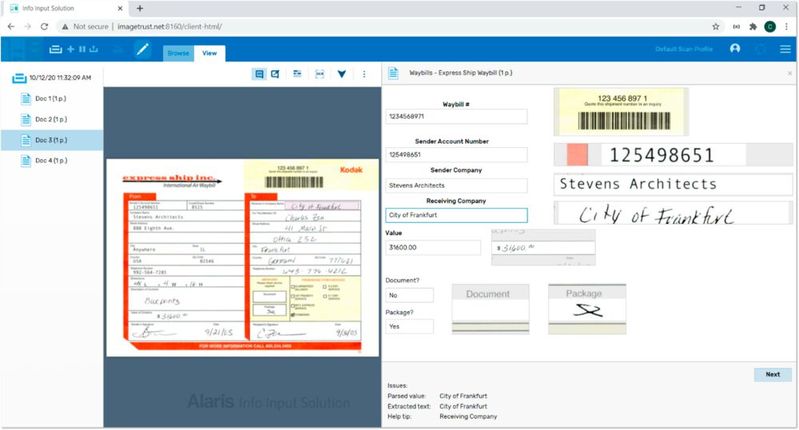Reload the browser page
799x430 pixels.
pyautogui.click(x=44, y=26)
